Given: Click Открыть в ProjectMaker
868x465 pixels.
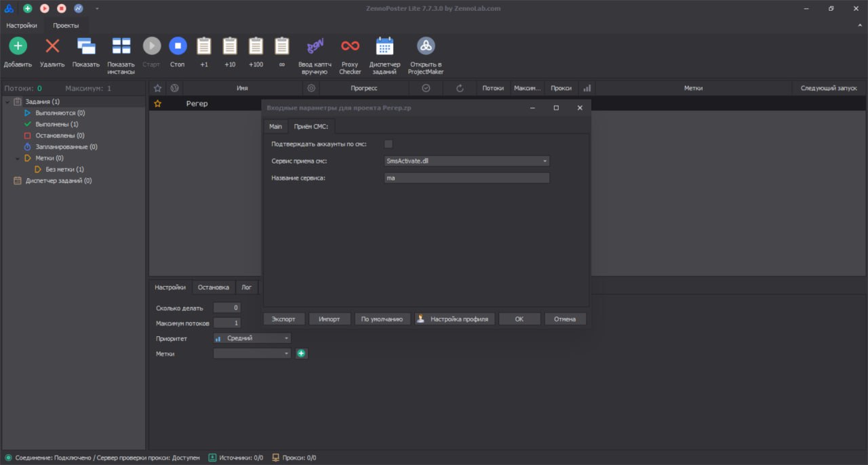Looking at the screenshot, I should tap(426, 56).
